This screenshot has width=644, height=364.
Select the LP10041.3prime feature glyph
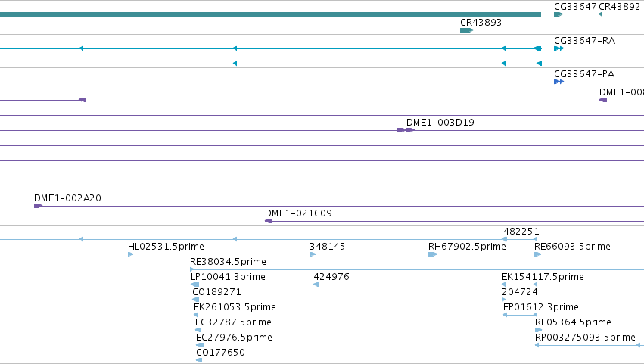(x=194, y=285)
